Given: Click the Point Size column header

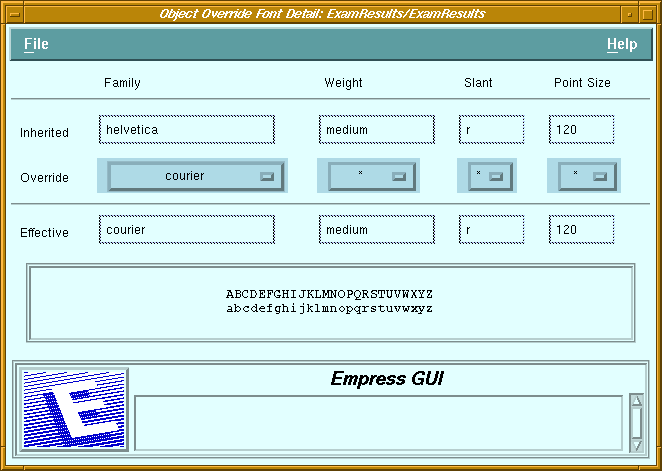Looking at the screenshot, I should coord(582,83).
